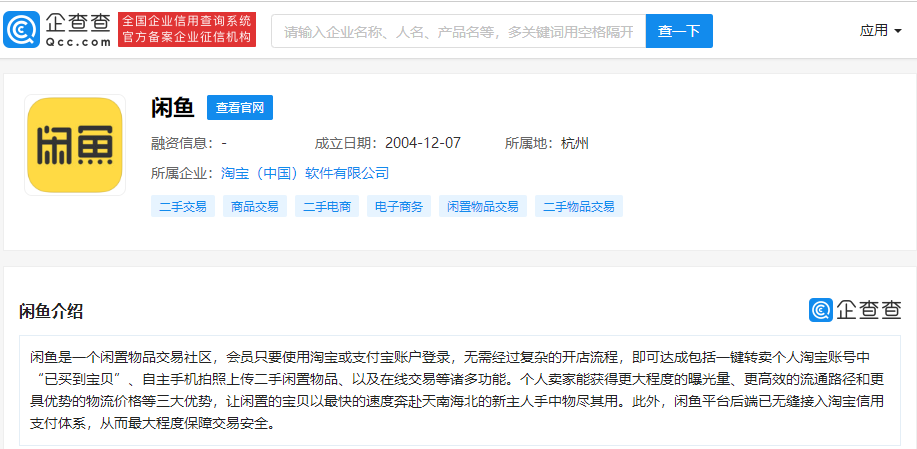The width and height of the screenshot is (917, 449).
Task: Click the 查看官网 button
Action: (x=240, y=108)
